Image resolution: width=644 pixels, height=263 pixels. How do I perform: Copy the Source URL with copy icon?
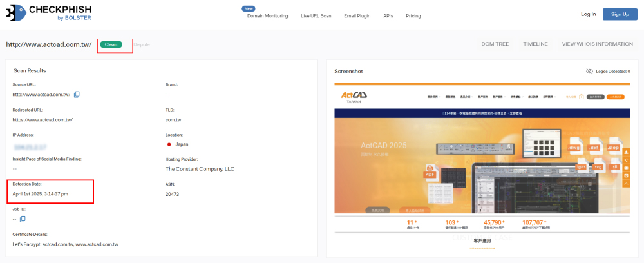click(x=77, y=95)
